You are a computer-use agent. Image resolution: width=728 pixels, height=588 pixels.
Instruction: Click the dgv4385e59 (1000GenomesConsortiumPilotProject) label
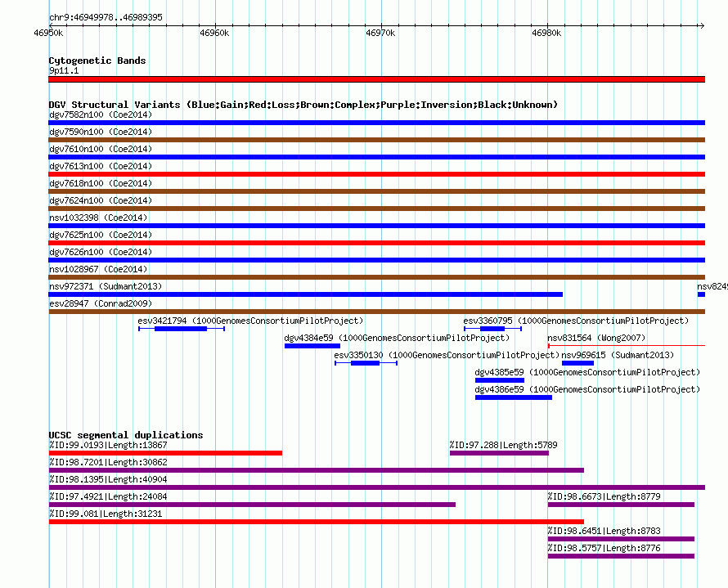pos(587,372)
